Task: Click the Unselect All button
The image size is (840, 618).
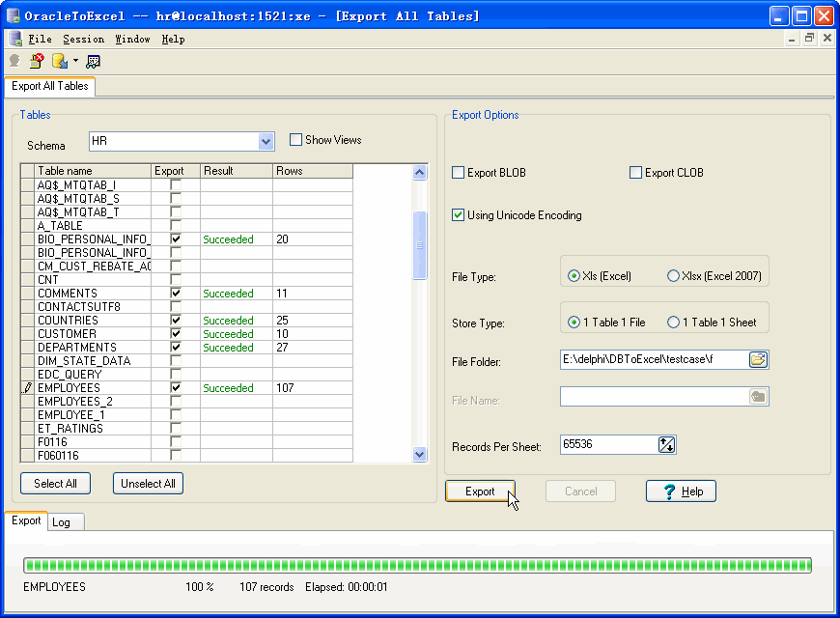Action: (148, 484)
